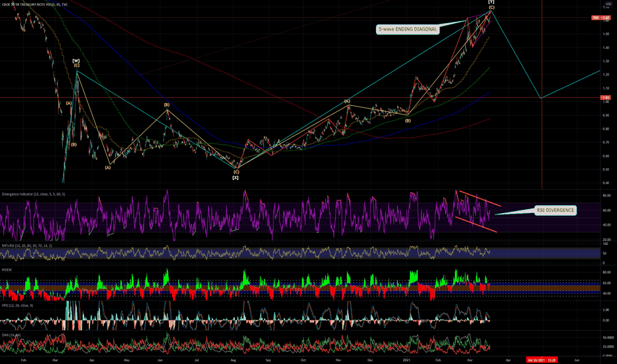
Task: Click the 0.90 price axis label
Action: [606, 115]
